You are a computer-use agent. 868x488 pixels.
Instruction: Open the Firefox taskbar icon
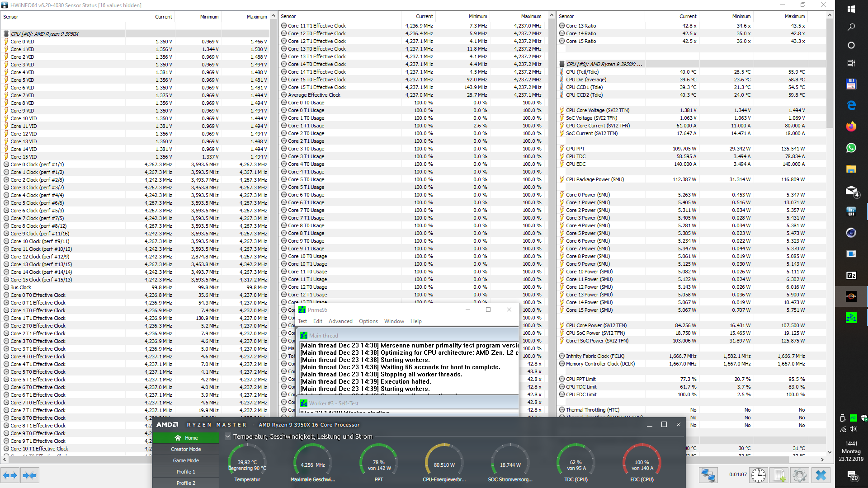[851, 127]
